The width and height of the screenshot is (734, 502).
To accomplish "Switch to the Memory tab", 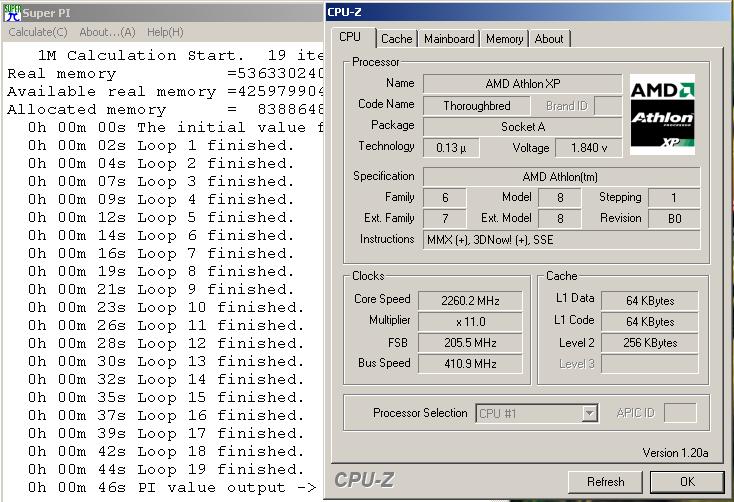I will point(504,39).
